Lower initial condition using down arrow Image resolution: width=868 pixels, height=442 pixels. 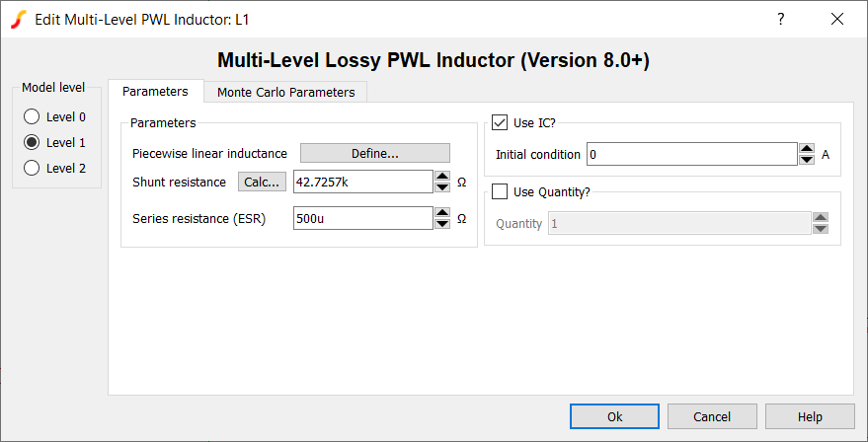point(807,160)
